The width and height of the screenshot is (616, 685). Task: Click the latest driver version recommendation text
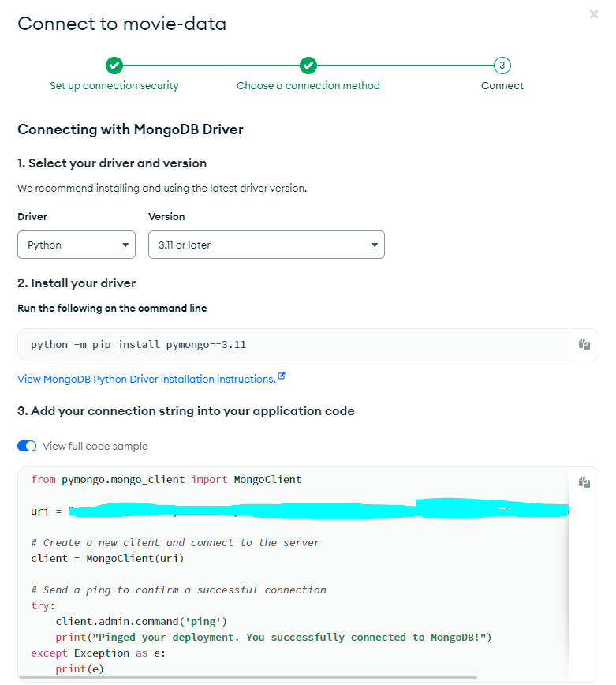pos(162,189)
